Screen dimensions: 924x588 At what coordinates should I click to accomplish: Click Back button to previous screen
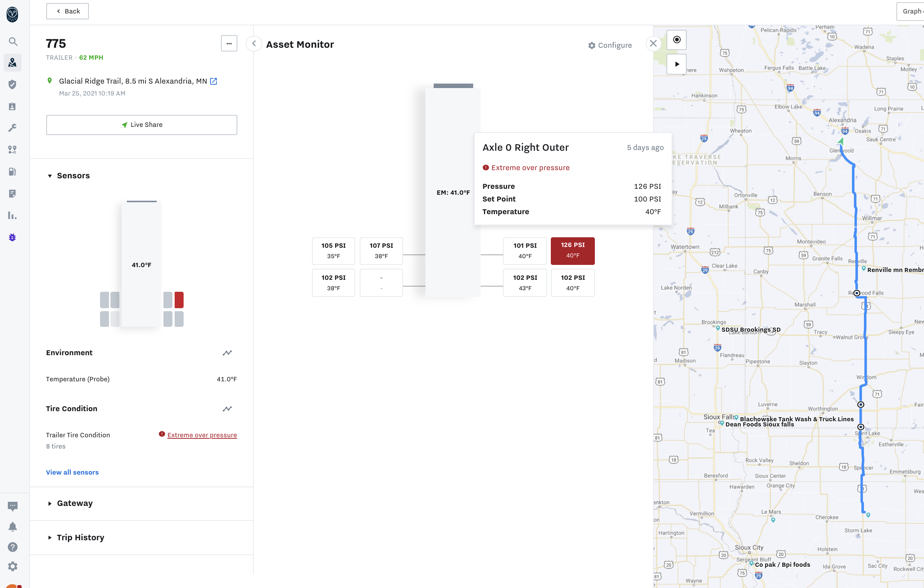(x=67, y=11)
